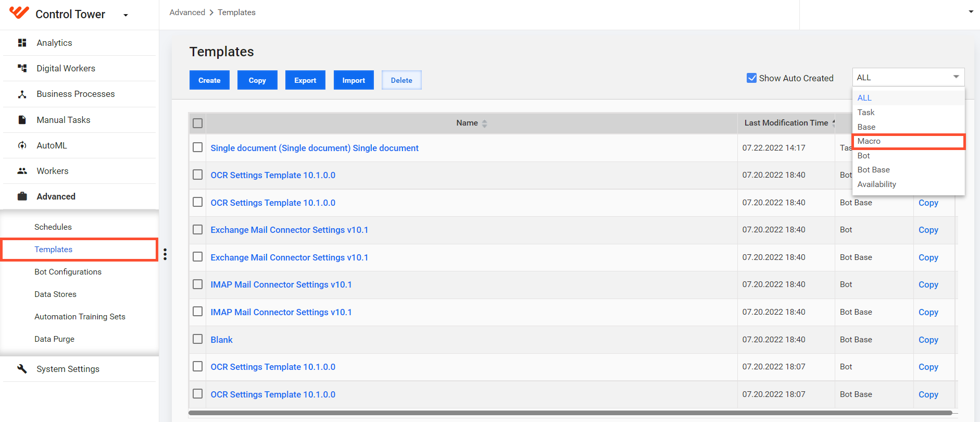Click the Control Tower logo icon
980x422 pixels.
point(19,13)
